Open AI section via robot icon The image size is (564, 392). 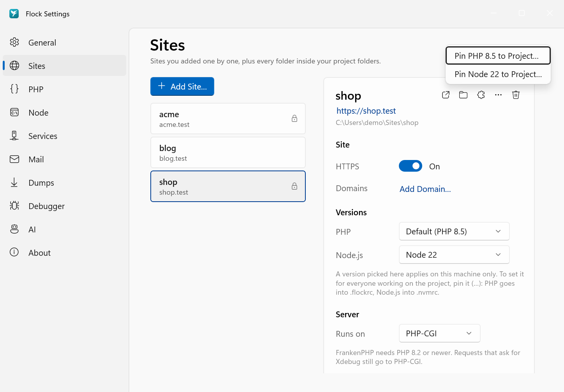[14, 229]
